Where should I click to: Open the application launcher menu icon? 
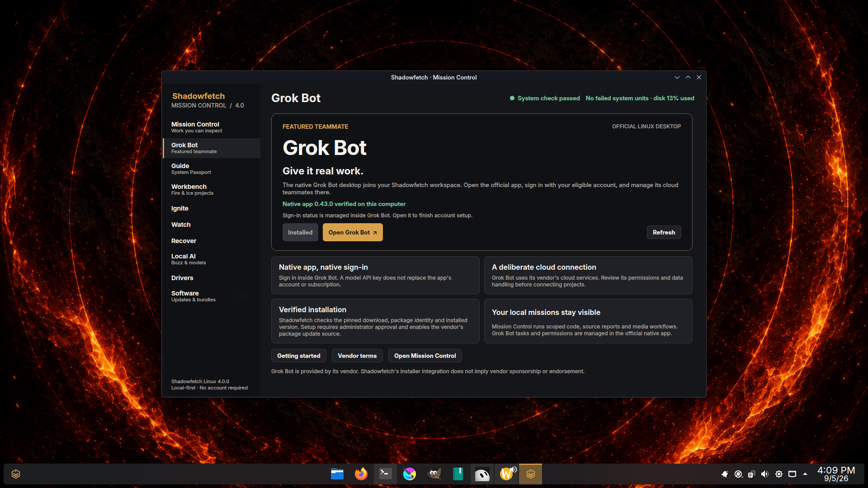coord(16,474)
